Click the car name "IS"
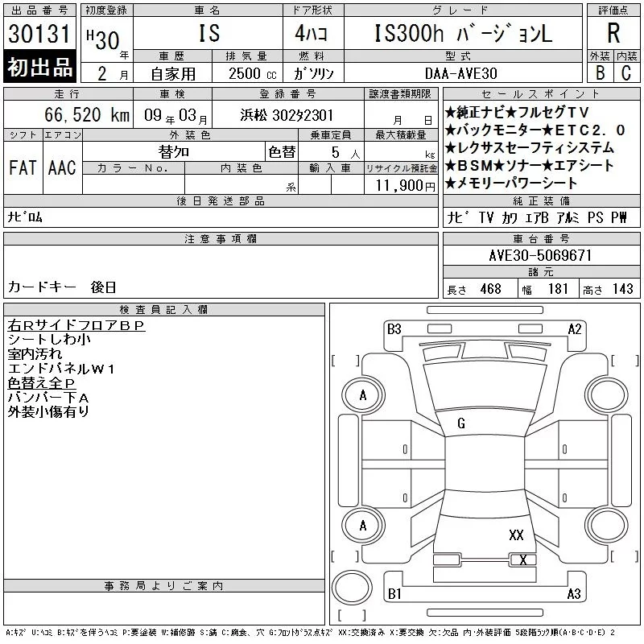Image resolution: width=644 pixels, height=644 pixels. [x=209, y=33]
